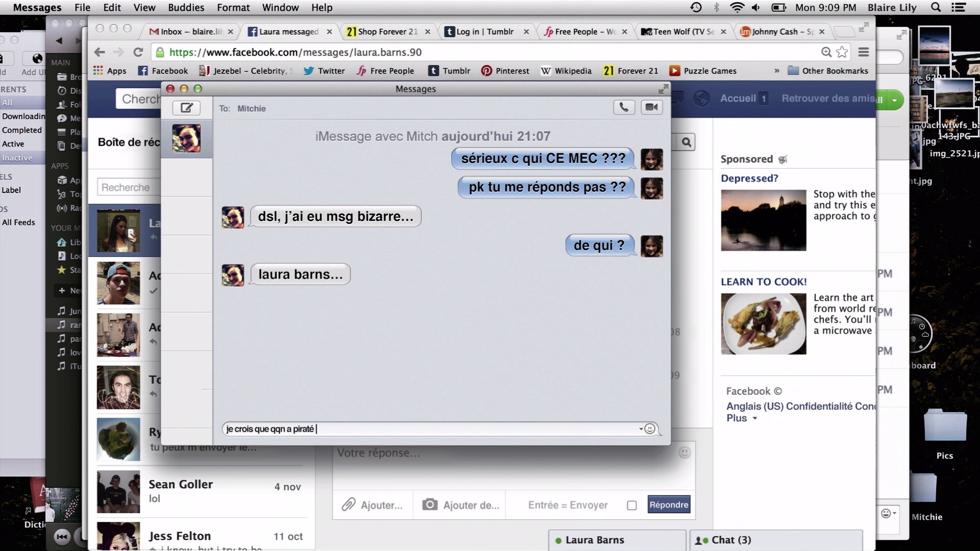Click the Répondre button
This screenshot has height=551, width=980.
click(x=669, y=505)
